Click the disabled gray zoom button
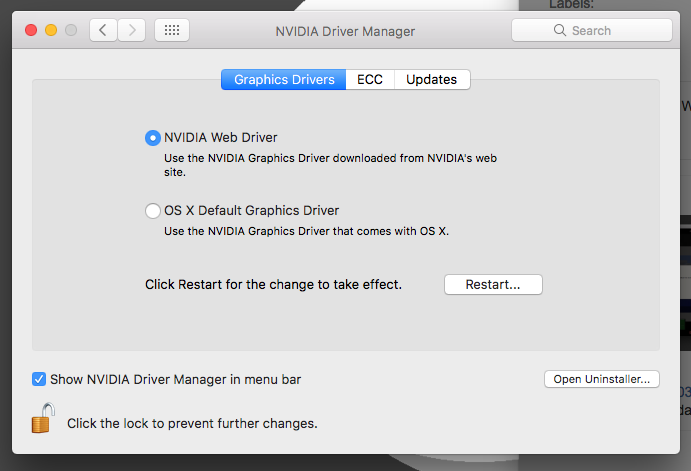 click(70, 30)
